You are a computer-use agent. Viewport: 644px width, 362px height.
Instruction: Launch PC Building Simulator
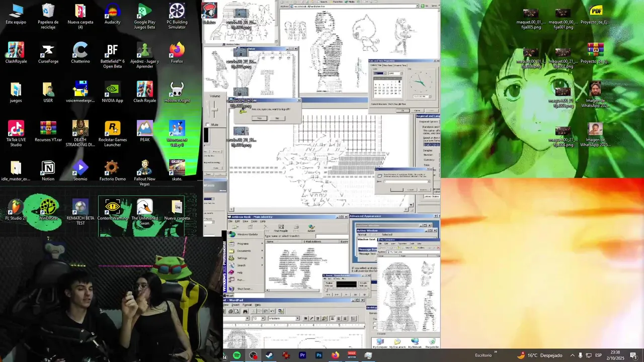tap(177, 16)
